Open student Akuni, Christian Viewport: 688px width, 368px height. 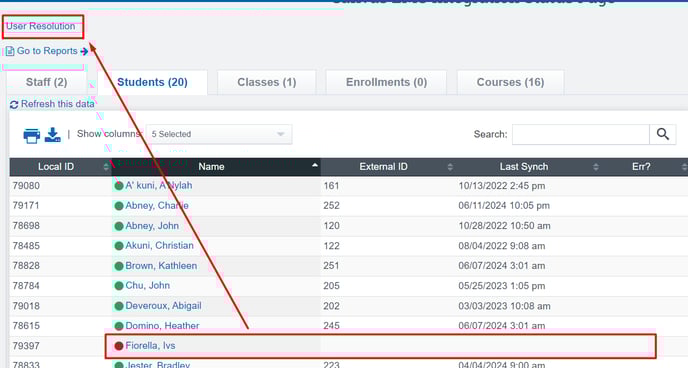[159, 246]
